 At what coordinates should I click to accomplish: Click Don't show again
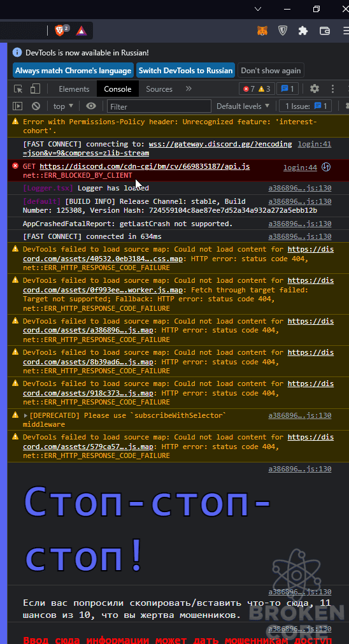click(271, 71)
